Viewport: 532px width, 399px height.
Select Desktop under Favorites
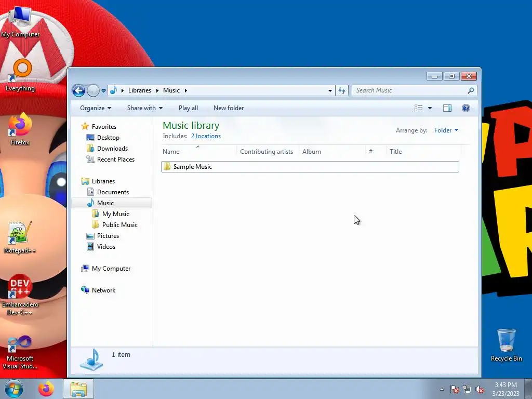click(x=103, y=137)
